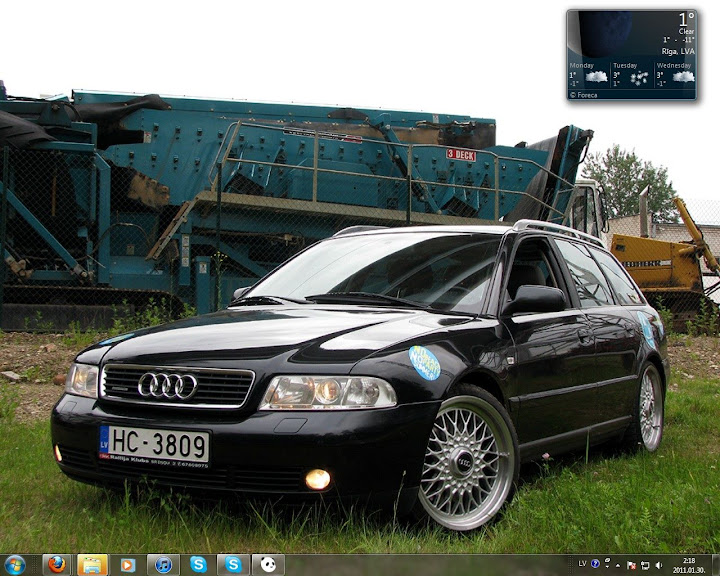Open the second Skype taskbar window
The height and width of the screenshot is (576, 720).
point(233,565)
